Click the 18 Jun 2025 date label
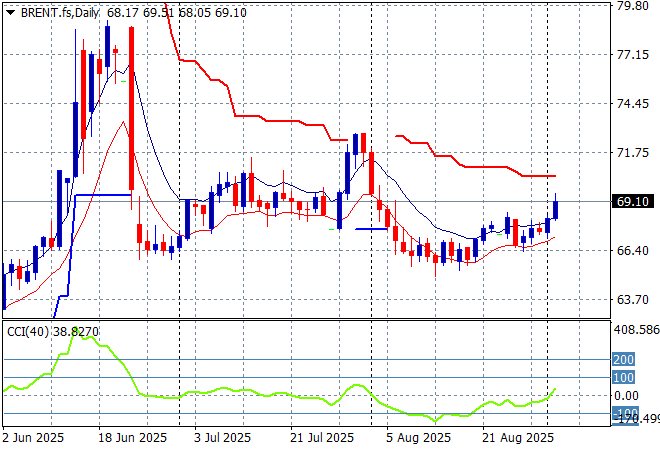Screen dimensions: 660x450 click(132, 438)
